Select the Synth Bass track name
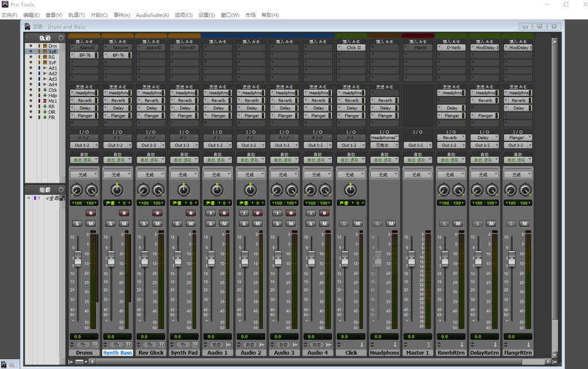Image resolution: width=588 pixels, height=369 pixels. 117,352
